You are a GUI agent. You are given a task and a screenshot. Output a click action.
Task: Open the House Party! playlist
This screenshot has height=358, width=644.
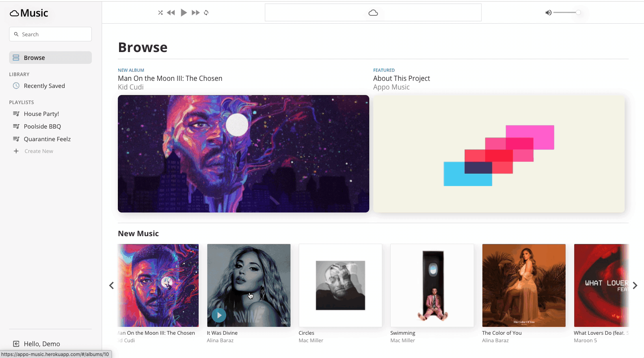point(41,114)
